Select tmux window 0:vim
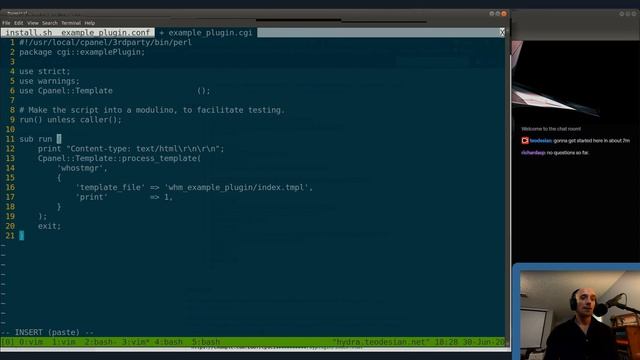This screenshot has width=640, height=360. [31, 342]
